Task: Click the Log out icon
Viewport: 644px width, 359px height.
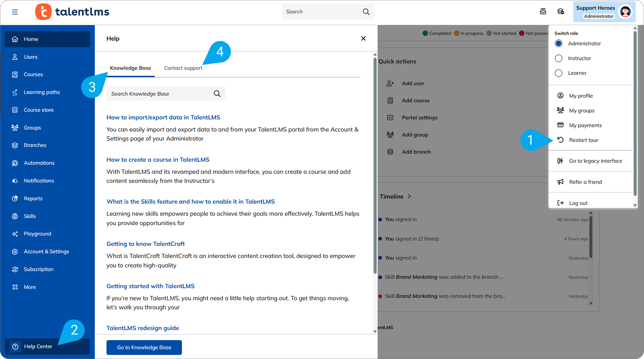Action: point(560,203)
